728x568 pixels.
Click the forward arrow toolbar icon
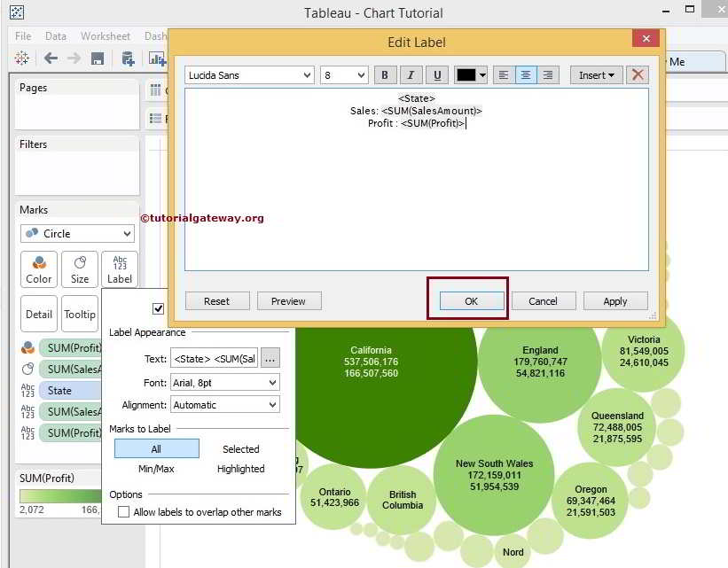coord(74,58)
